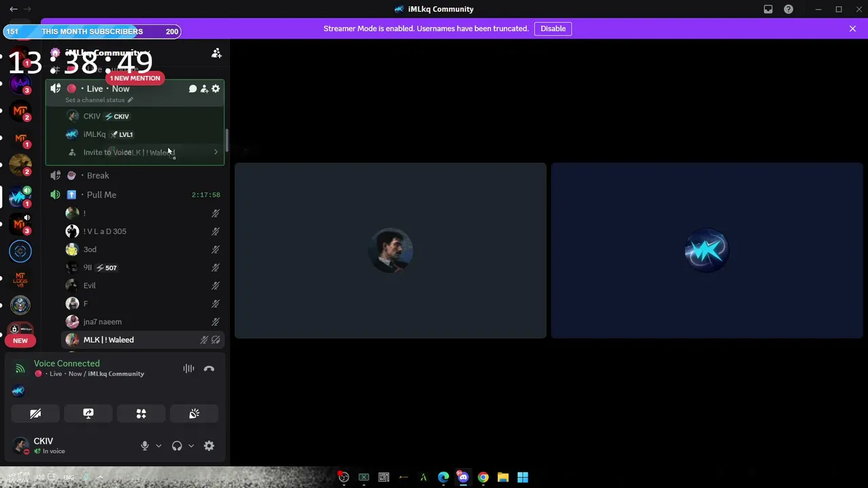
Task: Disable Streamer Mode from the banner
Action: [x=553, y=28]
